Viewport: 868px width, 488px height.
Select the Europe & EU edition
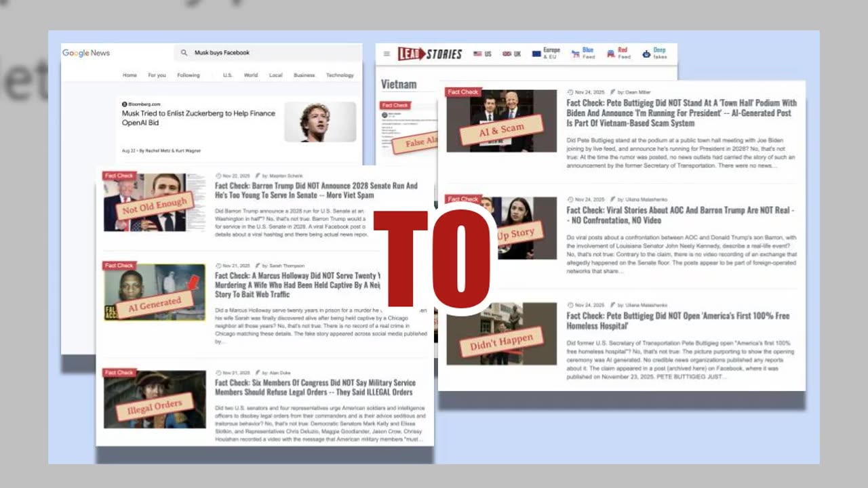click(546, 54)
